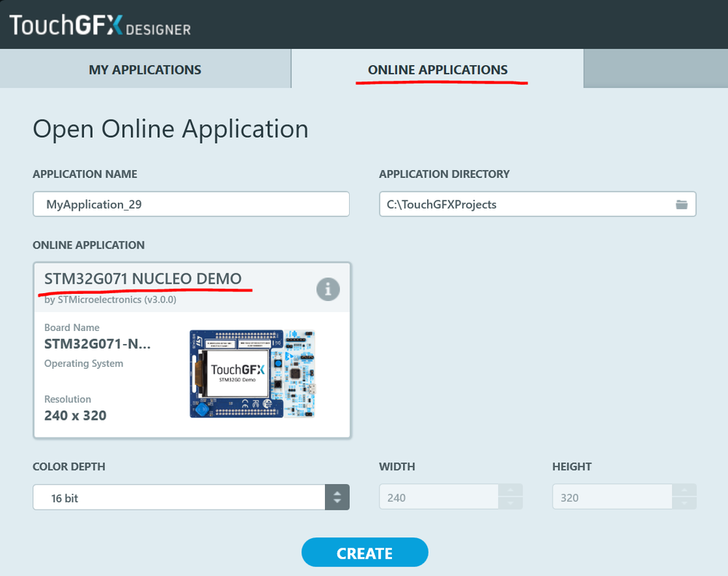Decrease Height with the down stepper
Screen dimensions: 728x576
pos(684,503)
